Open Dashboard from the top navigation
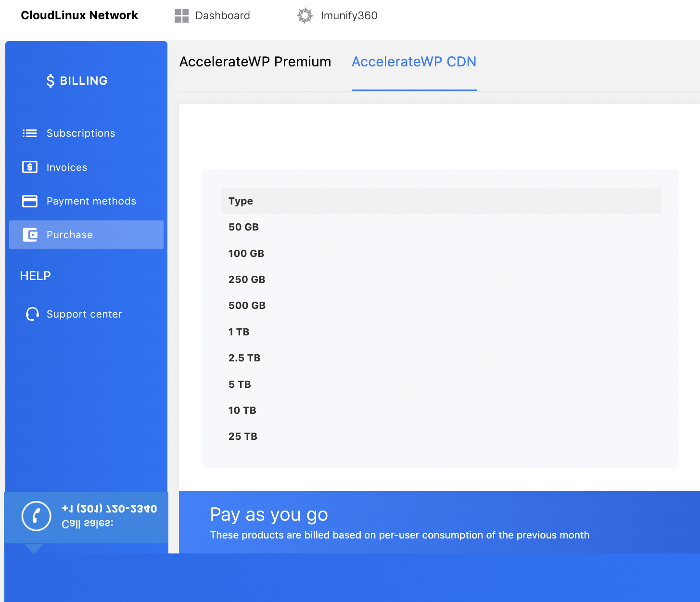700x602 pixels. coord(222,15)
